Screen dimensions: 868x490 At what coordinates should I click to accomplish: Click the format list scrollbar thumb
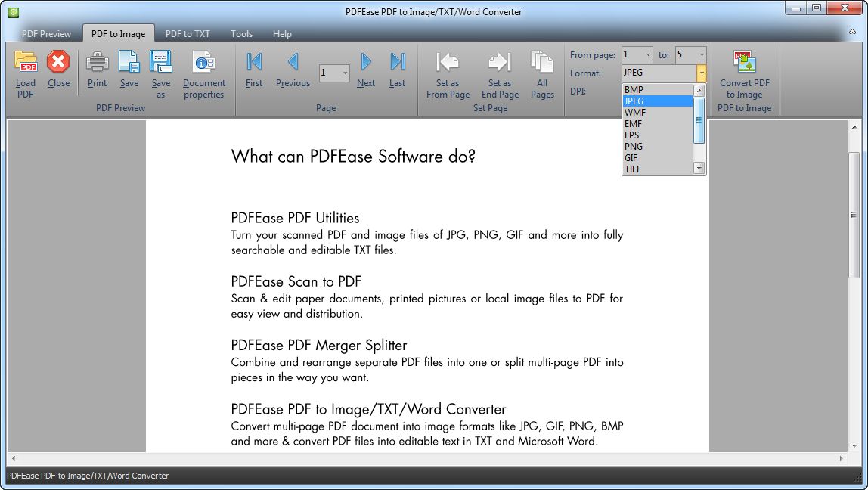click(x=699, y=120)
